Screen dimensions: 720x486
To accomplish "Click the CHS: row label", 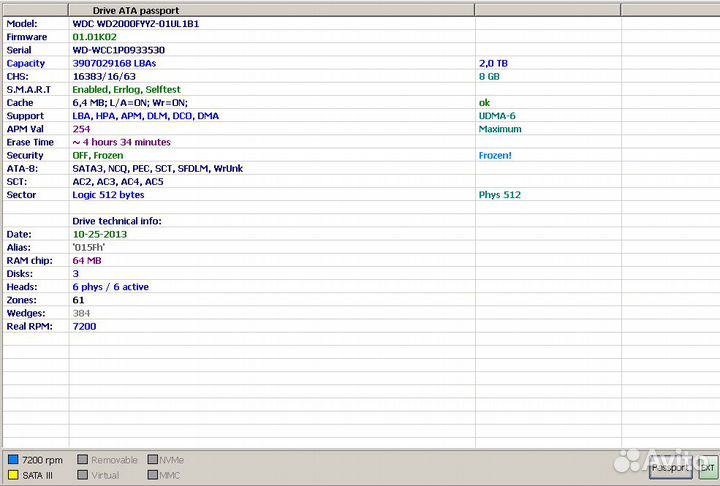I will coord(17,76).
